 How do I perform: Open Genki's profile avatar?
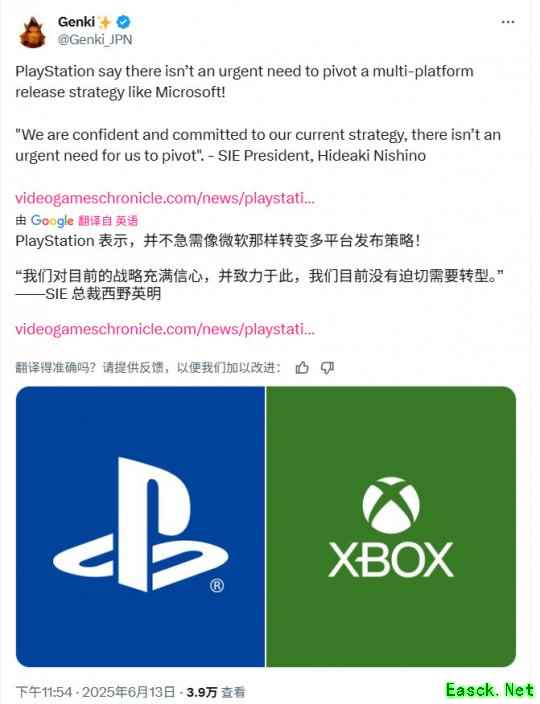[32, 31]
